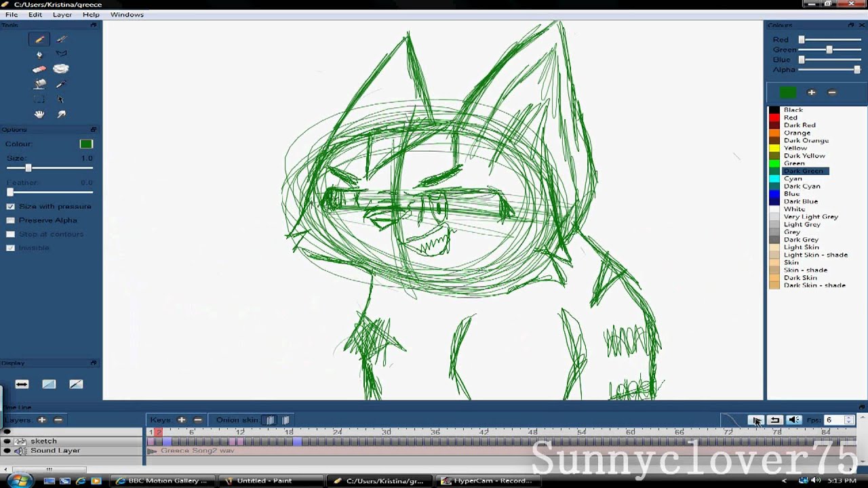Click the sketch layer bitmap icon
868x488 pixels.
[20, 441]
